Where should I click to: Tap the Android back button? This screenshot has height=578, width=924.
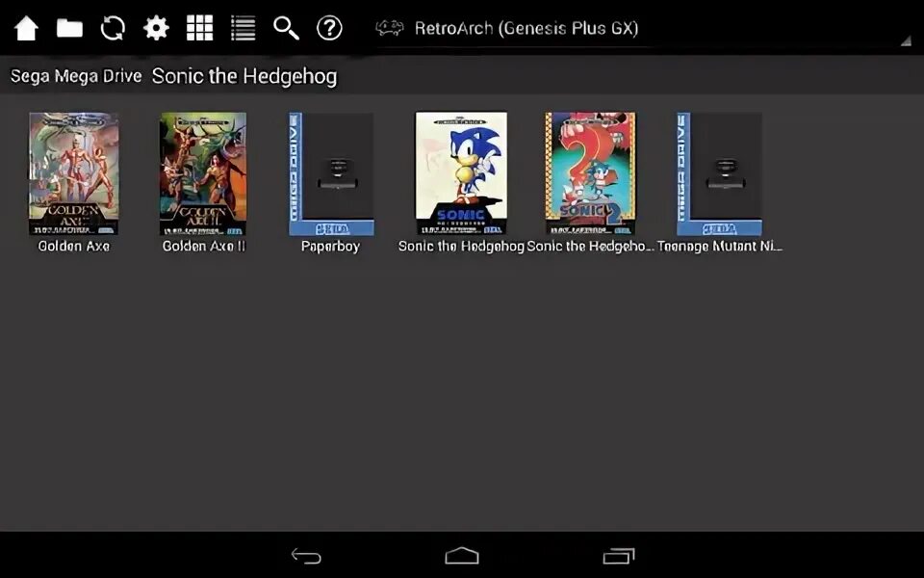click(306, 556)
